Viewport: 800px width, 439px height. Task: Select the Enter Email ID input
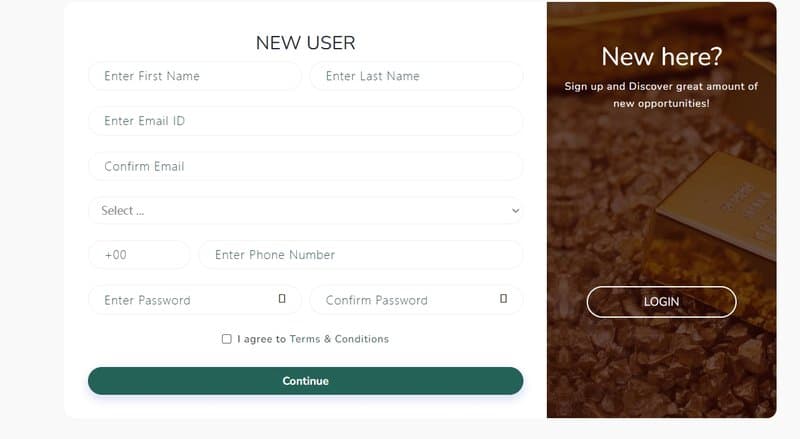coord(306,121)
